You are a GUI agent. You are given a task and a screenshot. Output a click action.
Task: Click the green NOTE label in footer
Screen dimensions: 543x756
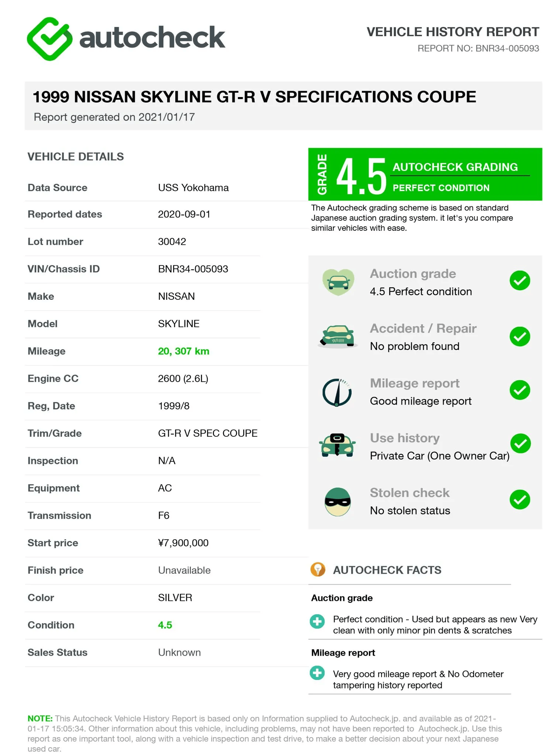[x=40, y=718]
